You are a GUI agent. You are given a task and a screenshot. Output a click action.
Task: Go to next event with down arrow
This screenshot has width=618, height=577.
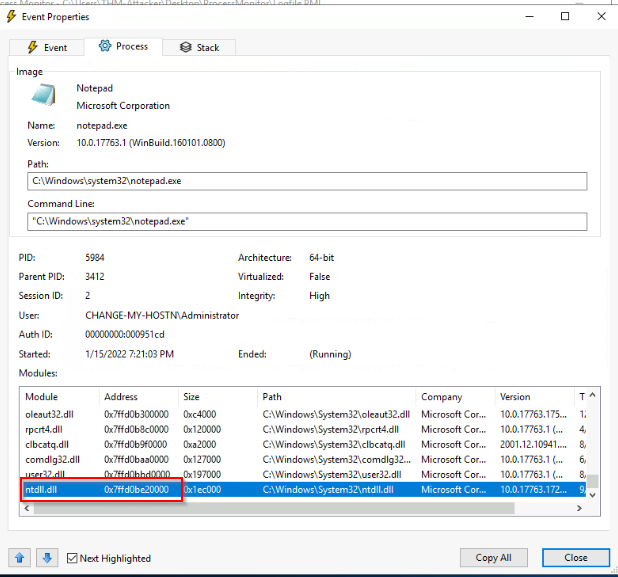pos(47,558)
